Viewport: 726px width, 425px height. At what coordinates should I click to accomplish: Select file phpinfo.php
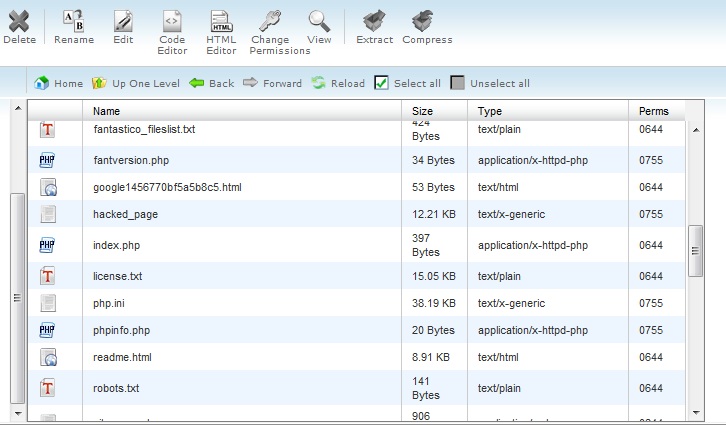coord(121,330)
